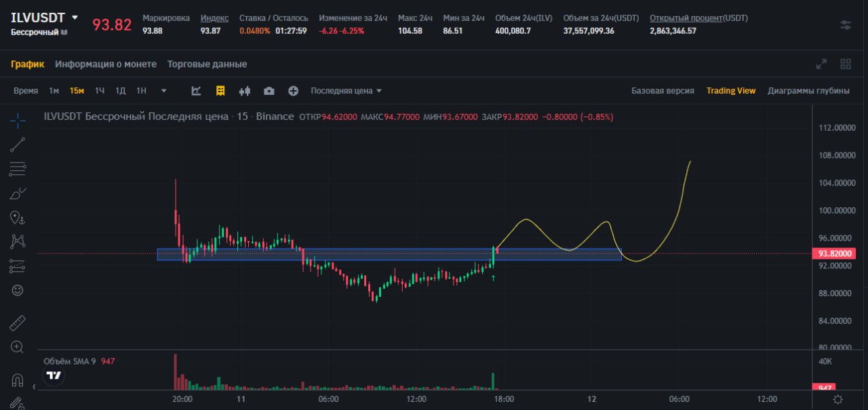Expand chart to fullscreen
Image resolution: width=868 pixels, height=410 pixels.
(x=822, y=64)
